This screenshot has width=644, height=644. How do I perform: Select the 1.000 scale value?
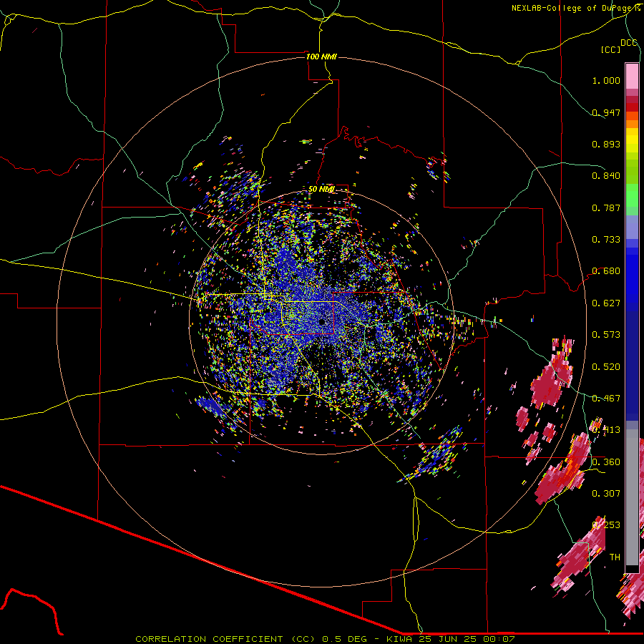606,80
